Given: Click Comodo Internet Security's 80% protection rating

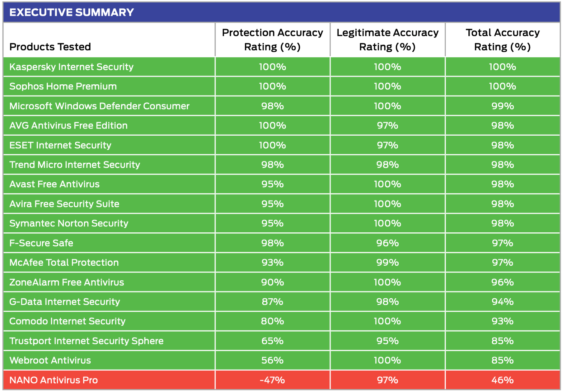Looking at the screenshot, I should click(x=272, y=321).
